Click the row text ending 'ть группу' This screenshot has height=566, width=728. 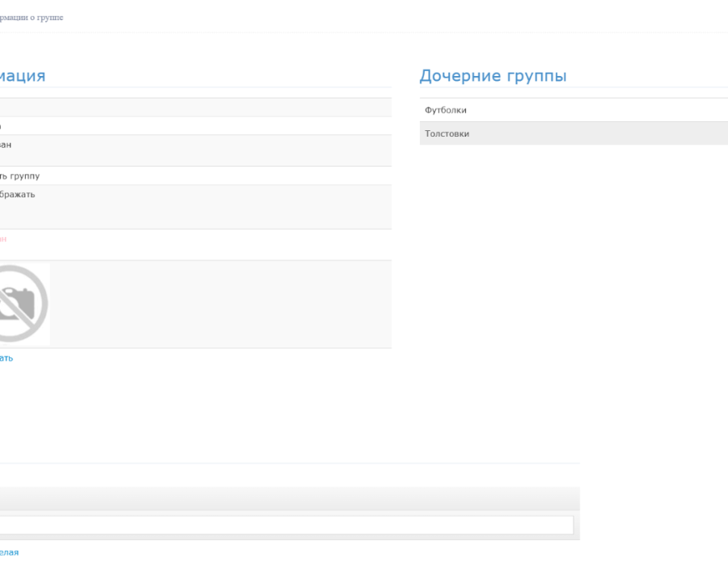(19, 175)
